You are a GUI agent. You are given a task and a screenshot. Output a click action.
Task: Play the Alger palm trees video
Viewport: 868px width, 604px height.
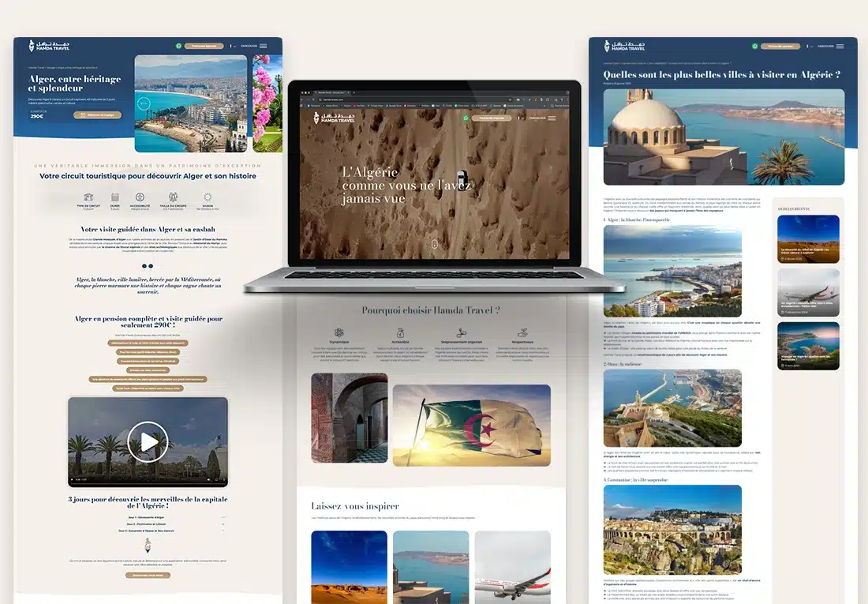[x=148, y=441]
